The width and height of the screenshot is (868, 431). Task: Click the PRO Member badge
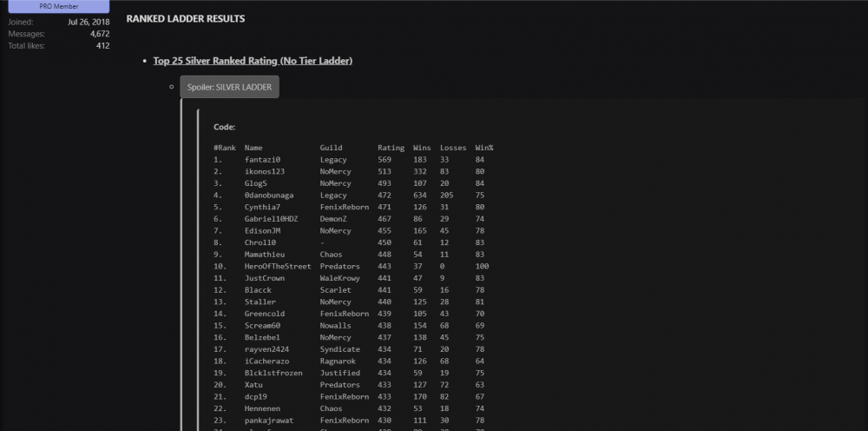(x=59, y=6)
